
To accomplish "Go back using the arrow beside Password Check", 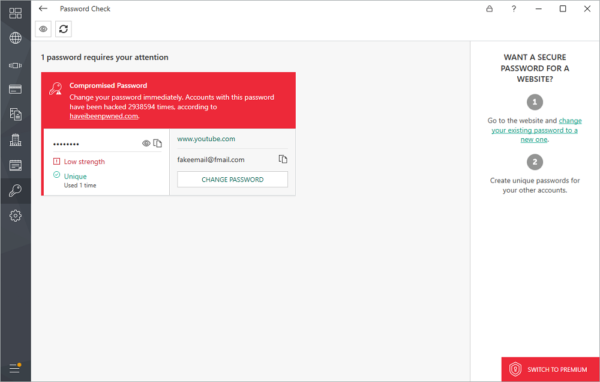I will click(x=43, y=8).
